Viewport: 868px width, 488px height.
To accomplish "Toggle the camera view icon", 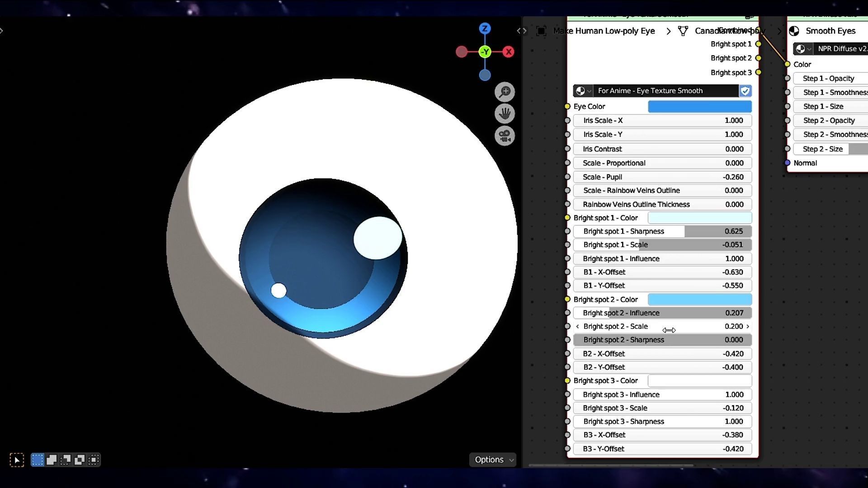I will tap(505, 136).
